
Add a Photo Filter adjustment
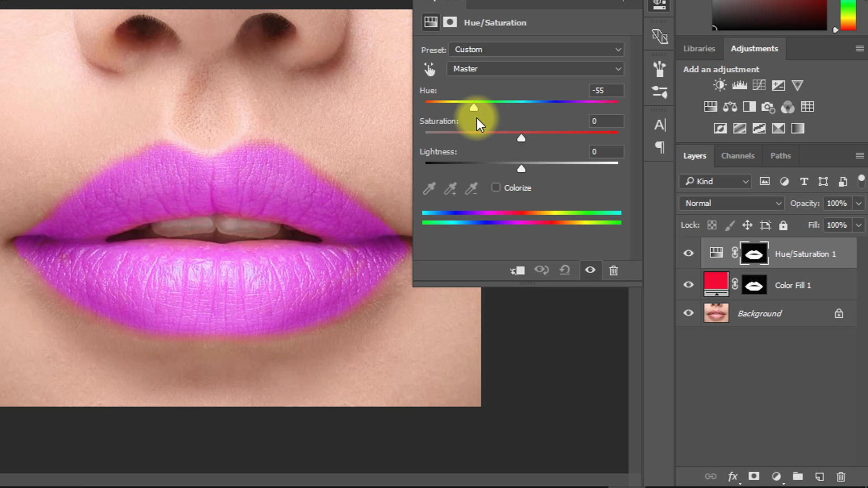pos(768,107)
